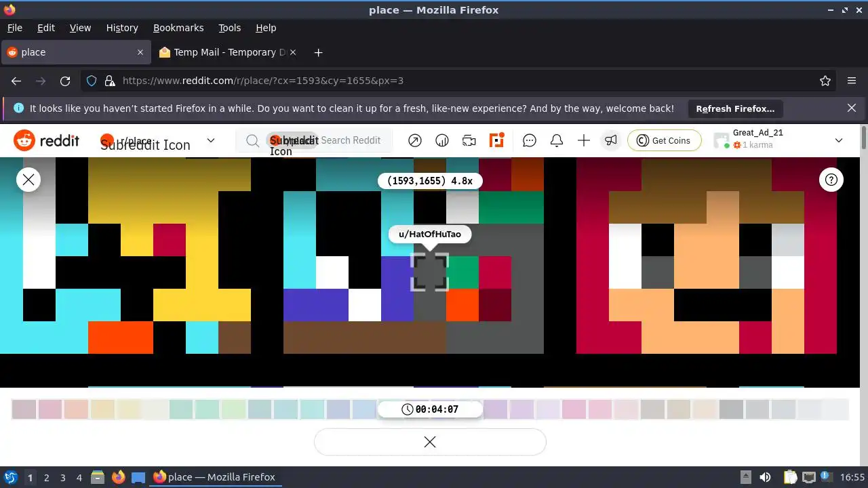This screenshot has height=488, width=868.
Task: Click the 'Refresh Firefox…' button
Action: (x=735, y=108)
